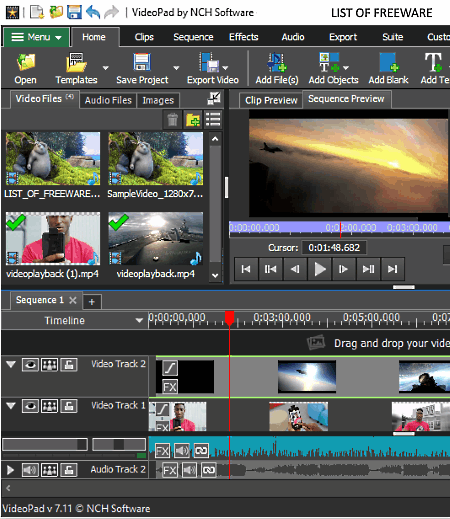Expand Audio Track 2 triangle
Image resolution: width=450 pixels, height=519 pixels.
click(10, 470)
